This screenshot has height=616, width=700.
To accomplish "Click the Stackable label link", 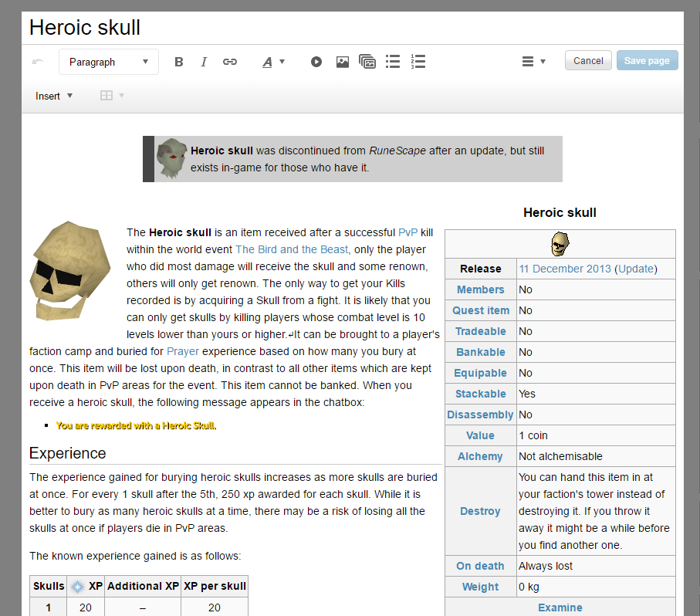I will 480,394.
